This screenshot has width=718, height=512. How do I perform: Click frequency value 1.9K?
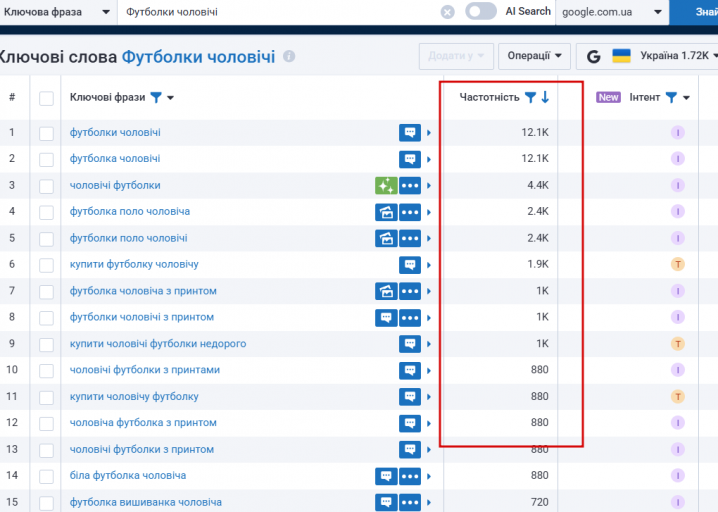[x=538, y=264]
